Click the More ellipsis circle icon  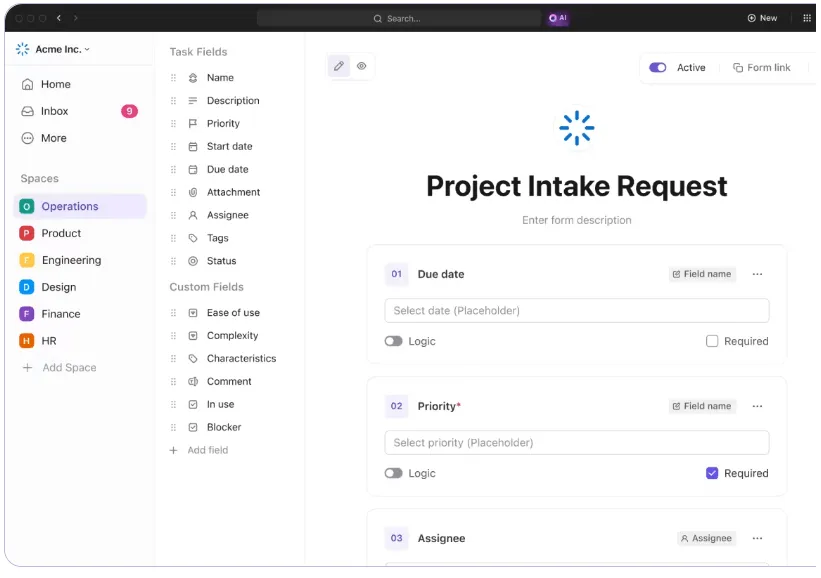click(x=27, y=138)
